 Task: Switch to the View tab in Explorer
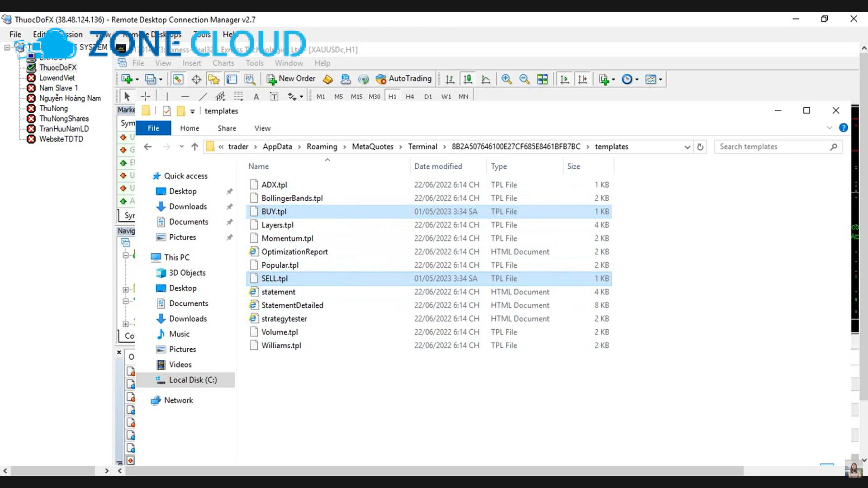point(262,128)
